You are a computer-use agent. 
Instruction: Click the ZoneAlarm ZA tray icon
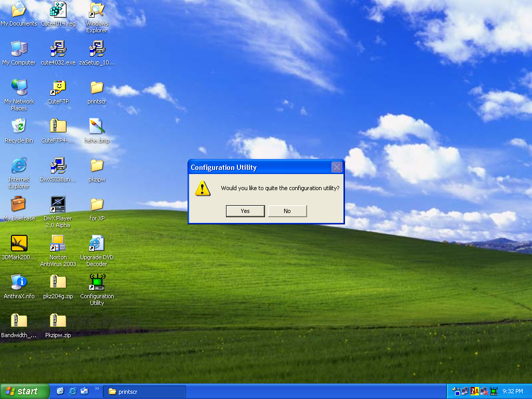point(475,392)
